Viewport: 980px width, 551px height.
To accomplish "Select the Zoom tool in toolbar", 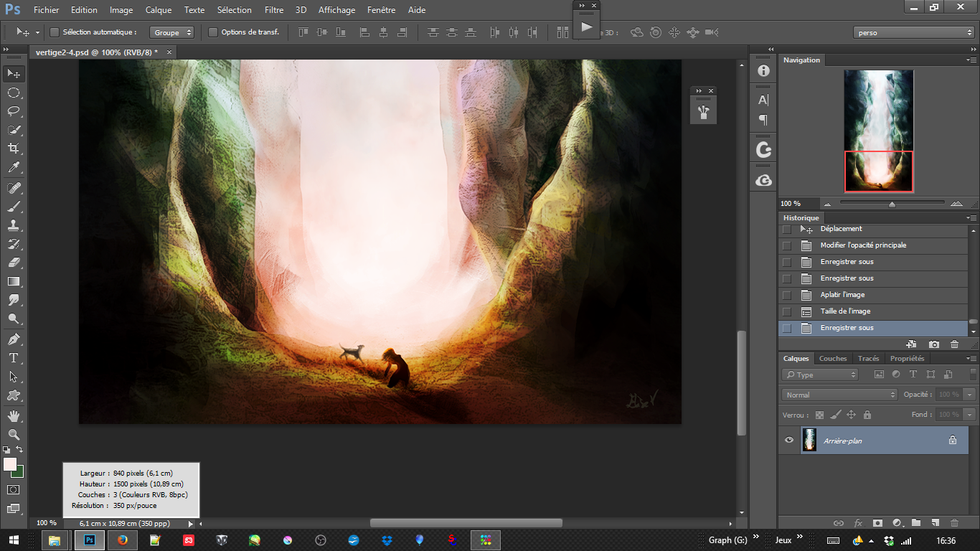I will [13, 434].
